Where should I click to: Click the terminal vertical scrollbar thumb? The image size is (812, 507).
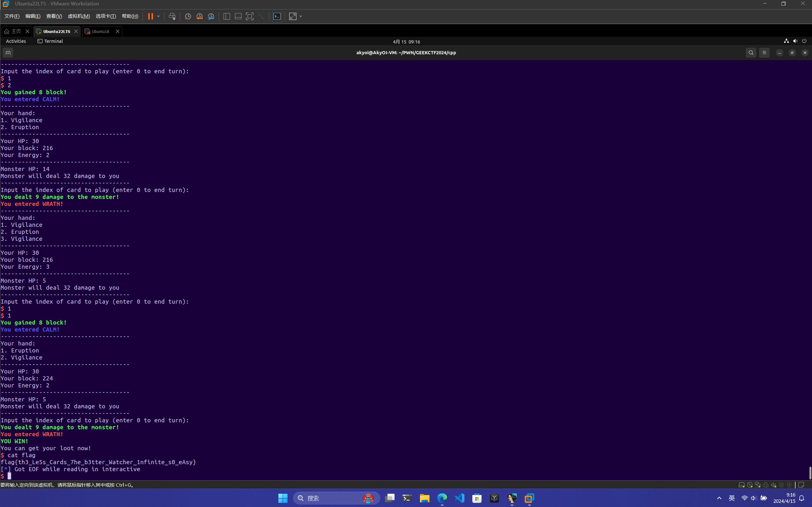[x=810, y=473]
